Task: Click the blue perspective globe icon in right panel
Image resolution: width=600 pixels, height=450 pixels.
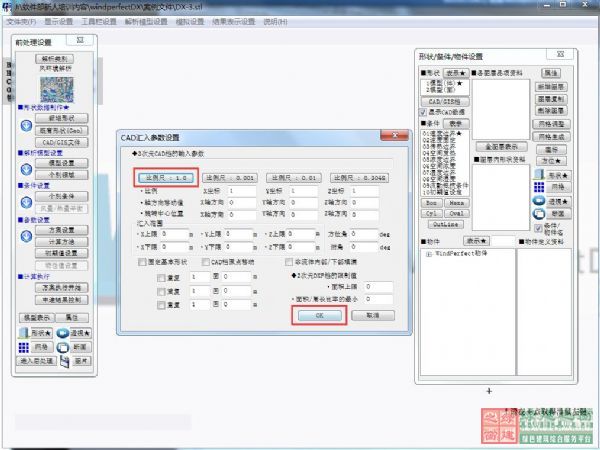Action: tap(537, 201)
